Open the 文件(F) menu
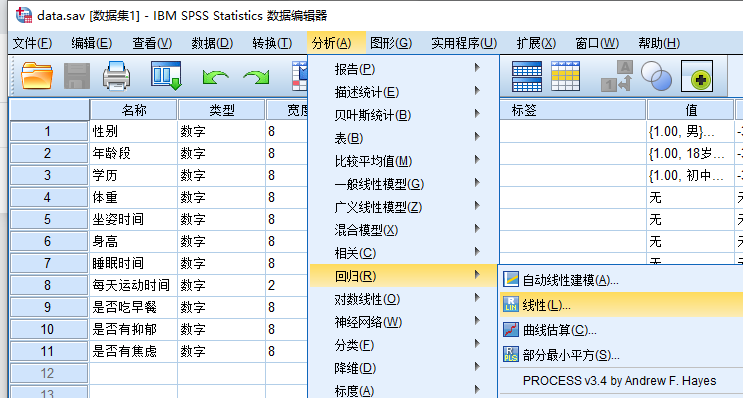 click(32, 44)
